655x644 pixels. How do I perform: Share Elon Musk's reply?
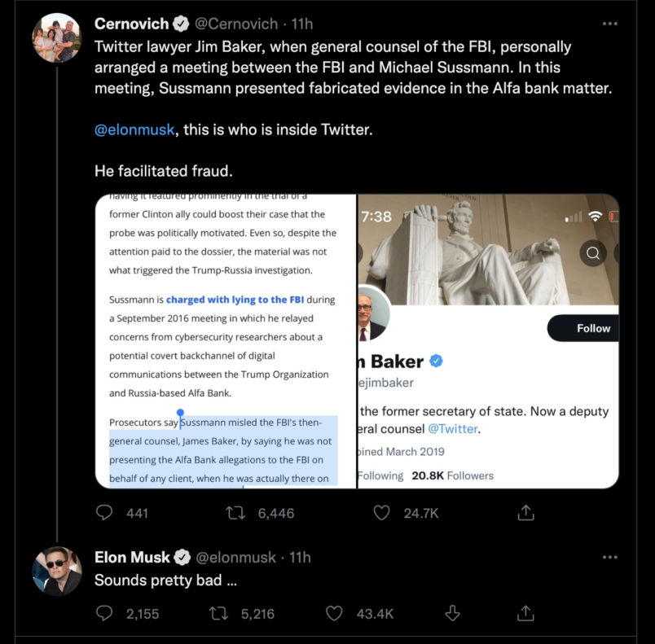click(x=526, y=613)
